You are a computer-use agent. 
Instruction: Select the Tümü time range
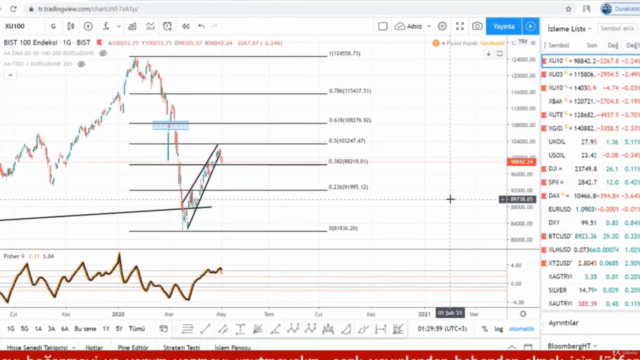click(x=137, y=329)
